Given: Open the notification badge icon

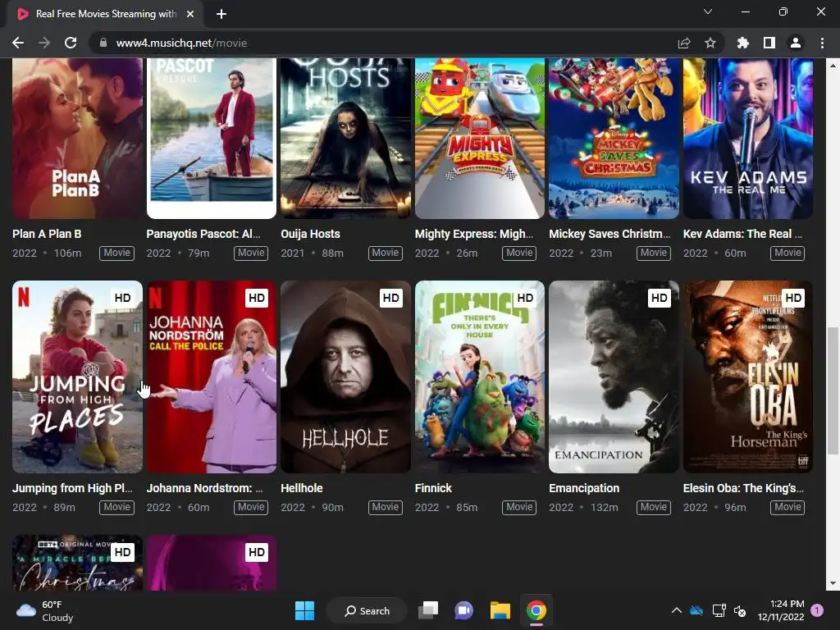Looking at the screenshot, I should [817, 610].
